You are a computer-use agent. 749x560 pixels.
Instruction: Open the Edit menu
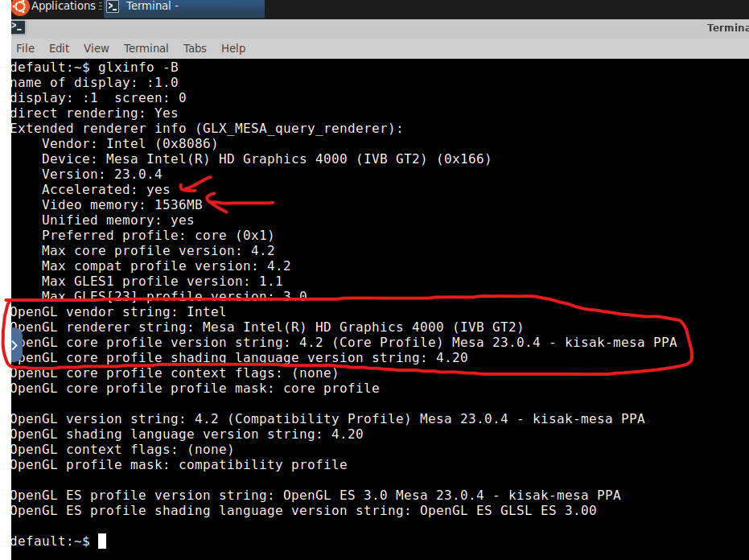[x=58, y=48]
